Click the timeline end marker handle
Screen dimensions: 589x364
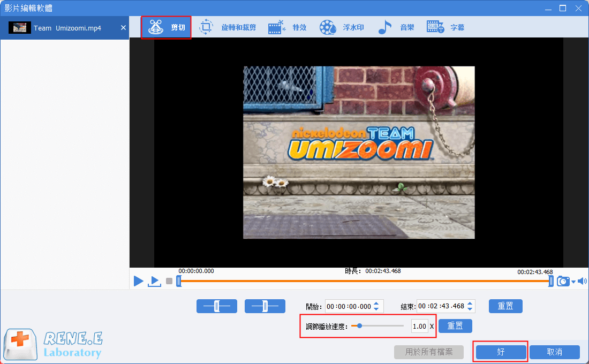[550, 281]
